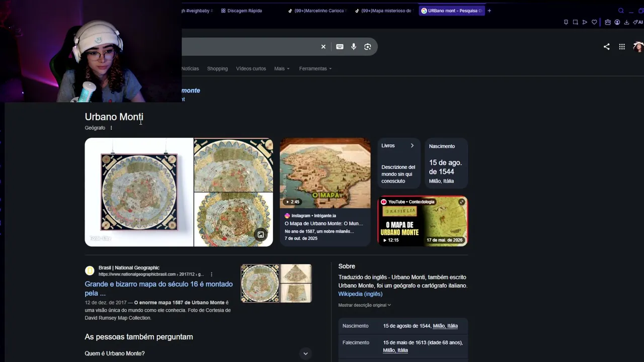
Task: Click the heart bookmark icon
Action: click(594, 22)
